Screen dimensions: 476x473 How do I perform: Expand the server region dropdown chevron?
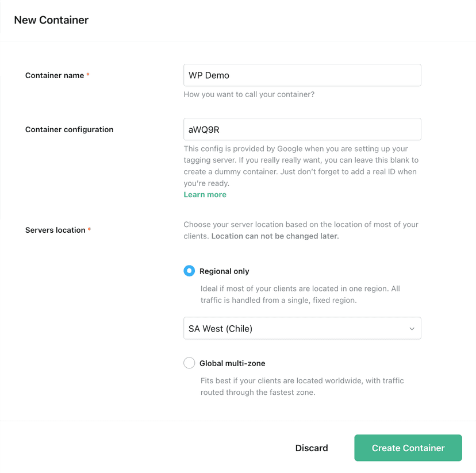click(412, 328)
